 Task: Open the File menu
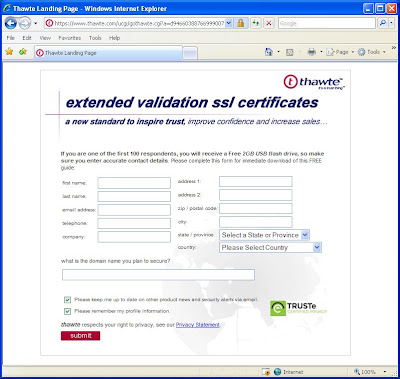click(11, 38)
